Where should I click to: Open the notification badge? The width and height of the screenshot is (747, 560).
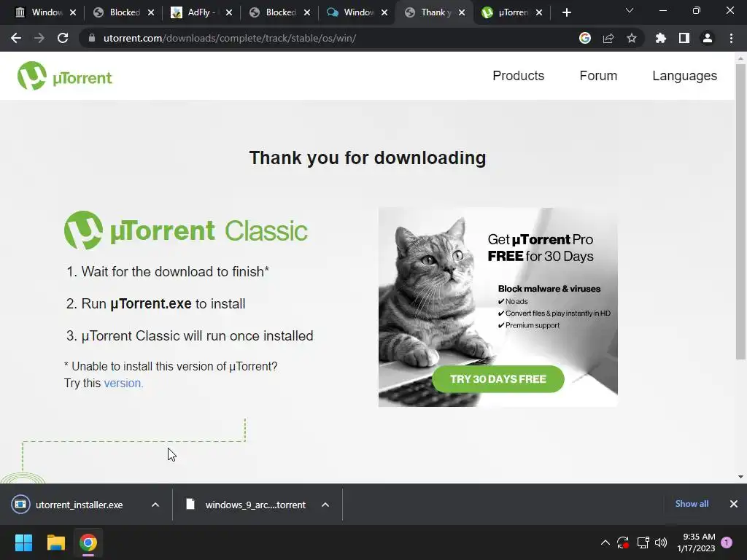[727, 542]
